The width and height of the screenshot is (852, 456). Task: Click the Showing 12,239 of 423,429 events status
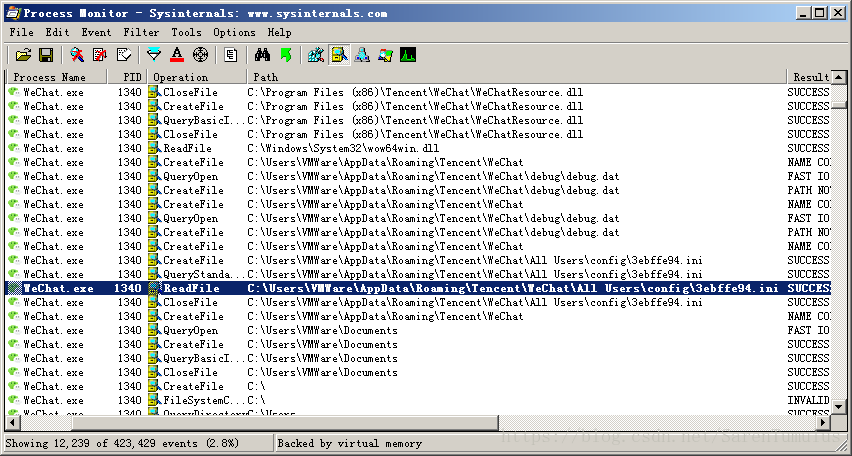click(122, 443)
